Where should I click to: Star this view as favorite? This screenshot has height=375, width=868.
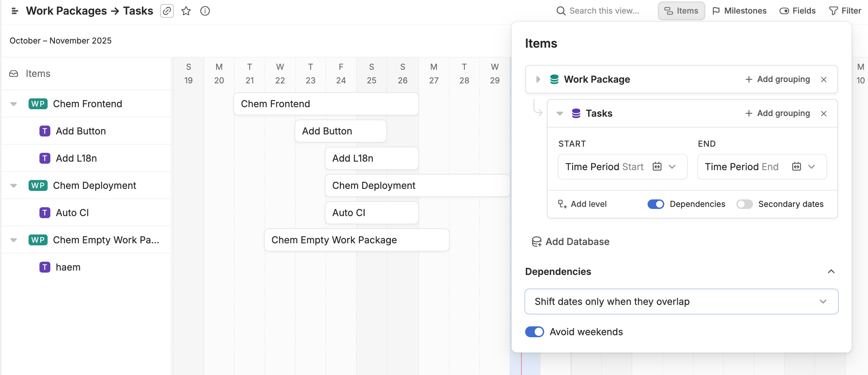[x=186, y=11]
